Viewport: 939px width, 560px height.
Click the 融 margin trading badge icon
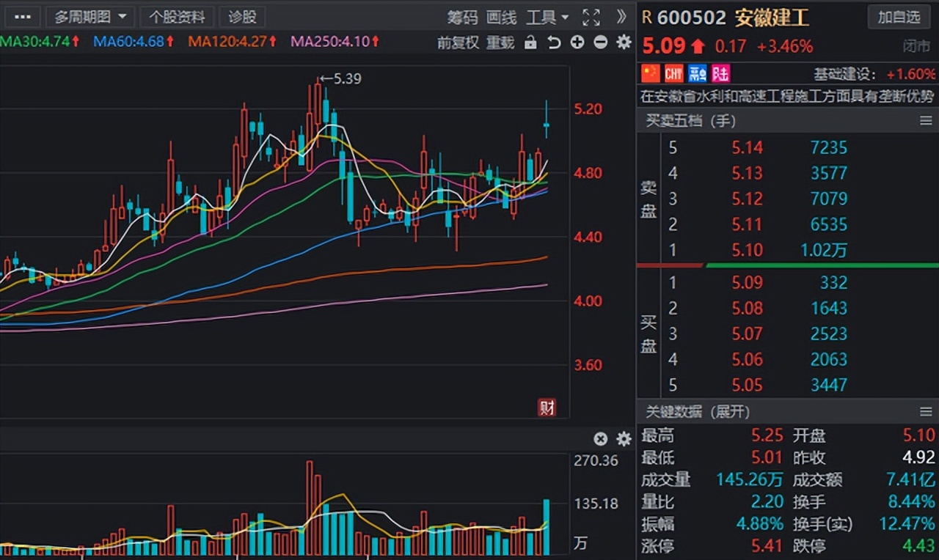click(698, 73)
